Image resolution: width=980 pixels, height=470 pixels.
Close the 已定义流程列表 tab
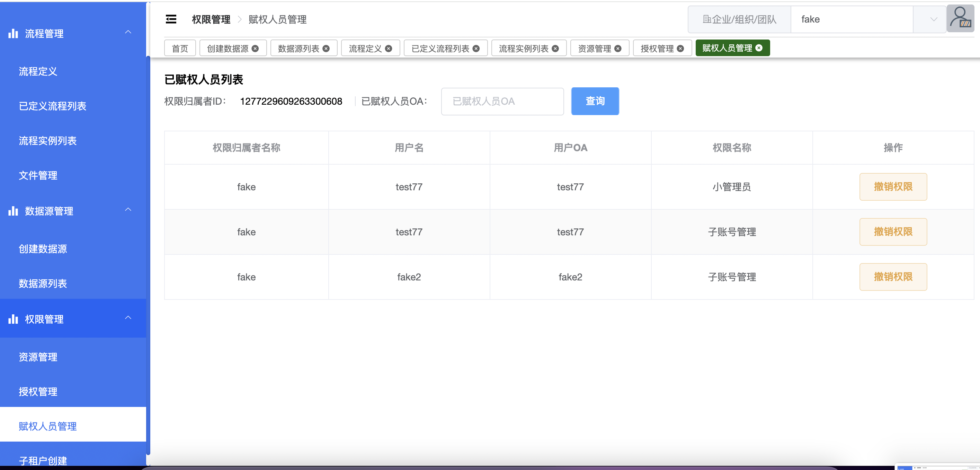476,49
